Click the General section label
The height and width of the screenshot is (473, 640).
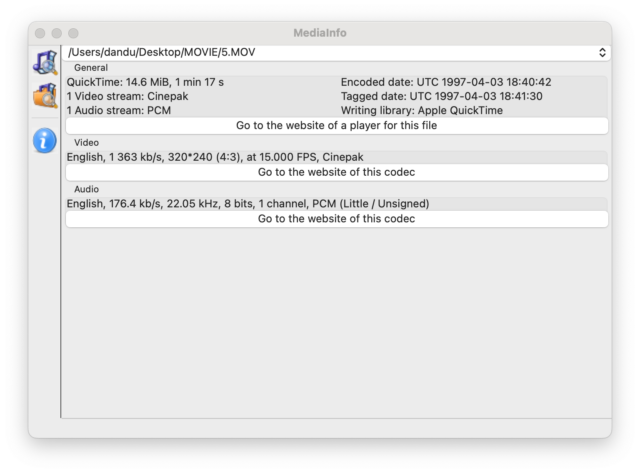click(91, 68)
